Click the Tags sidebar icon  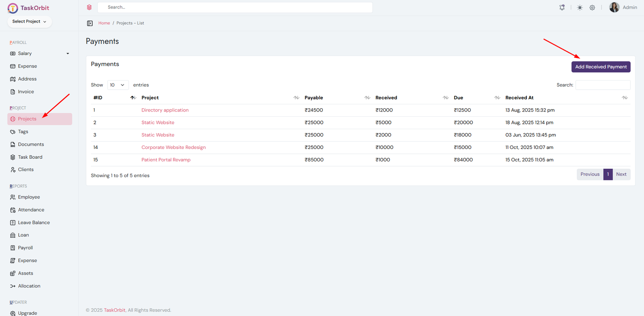13,132
